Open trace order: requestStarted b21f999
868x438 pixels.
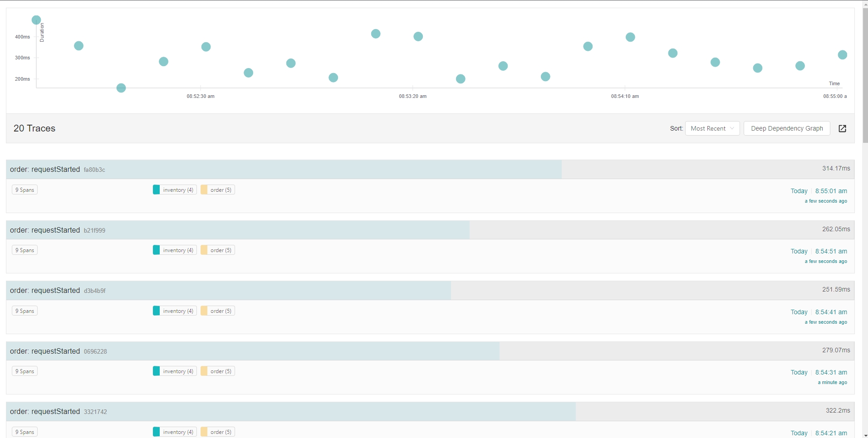pos(58,230)
